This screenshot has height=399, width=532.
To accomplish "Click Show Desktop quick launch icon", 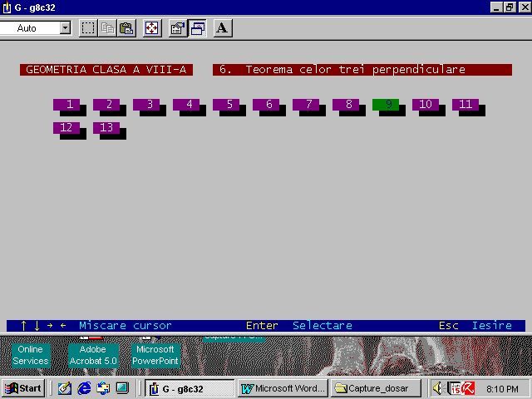I will coord(122,388).
